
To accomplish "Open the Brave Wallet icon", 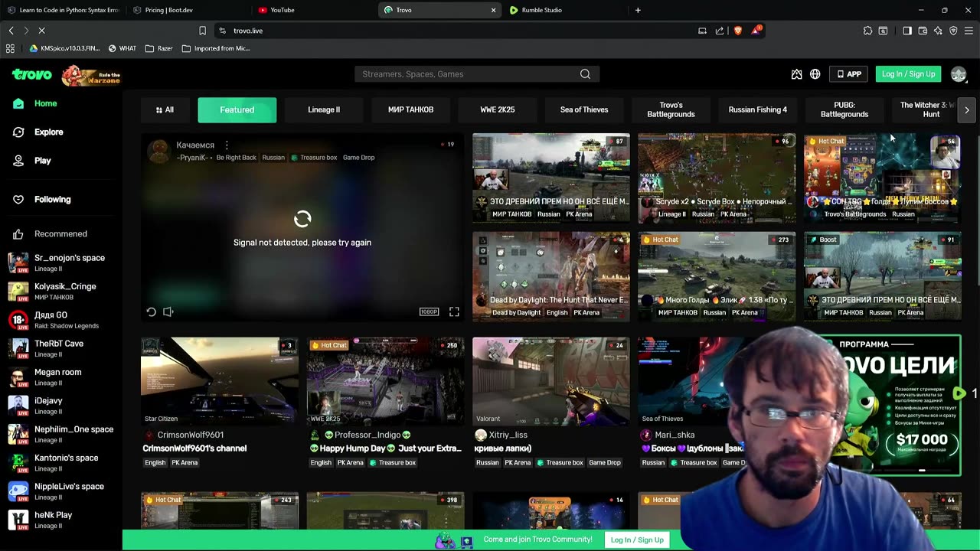I will pyautogui.click(x=923, y=31).
